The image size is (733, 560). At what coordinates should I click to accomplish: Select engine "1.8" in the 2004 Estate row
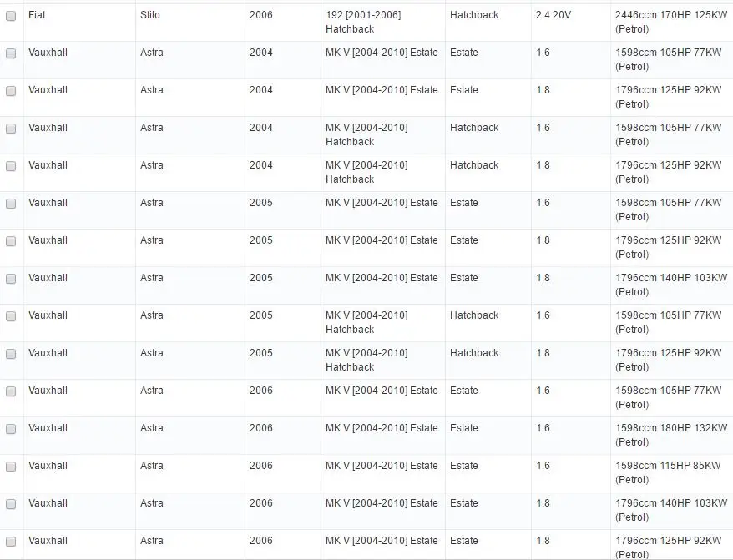543,90
